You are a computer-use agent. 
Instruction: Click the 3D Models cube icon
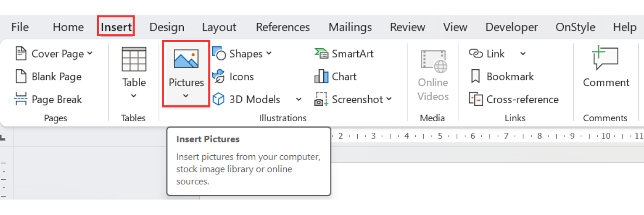pyautogui.click(x=219, y=99)
